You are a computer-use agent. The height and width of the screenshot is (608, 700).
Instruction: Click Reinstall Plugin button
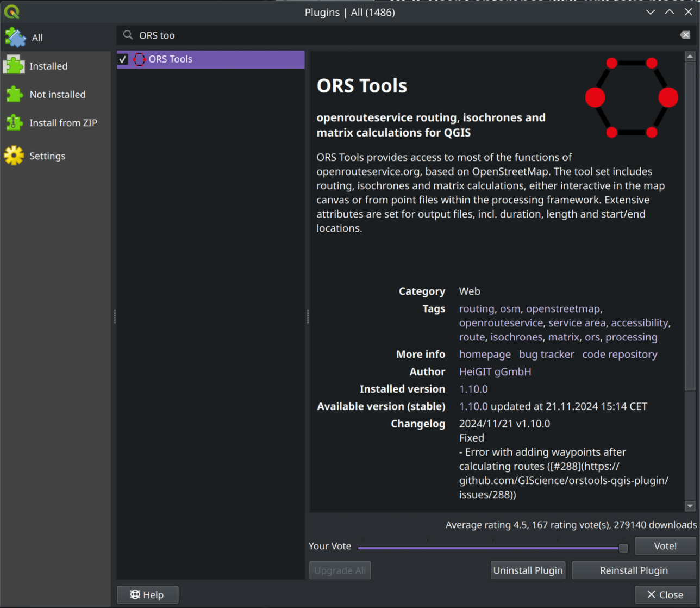point(634,570)
